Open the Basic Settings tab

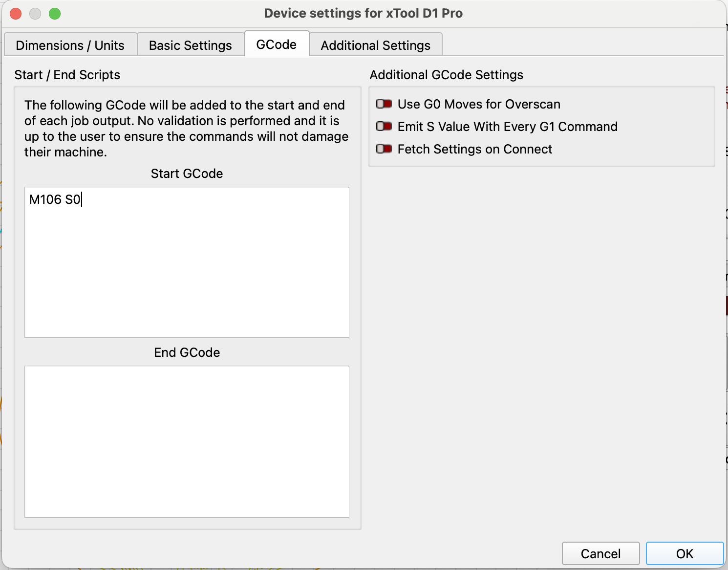[x=191, y=45]
